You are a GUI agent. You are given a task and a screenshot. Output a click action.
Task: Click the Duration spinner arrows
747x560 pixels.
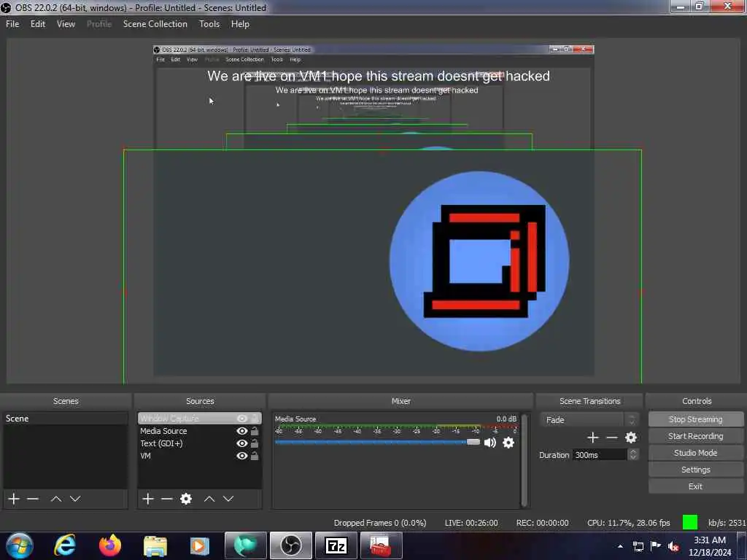[x=632, y=455]
